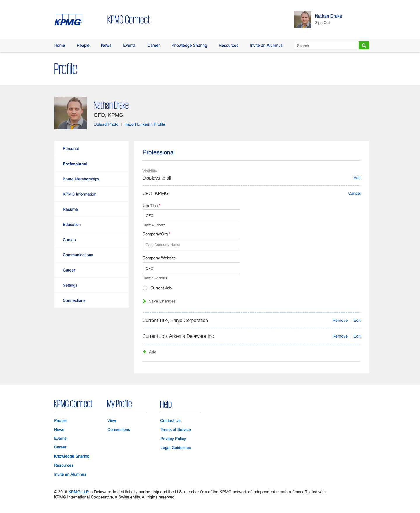
Task: Edit the Visibility setting
Action: 357,178
